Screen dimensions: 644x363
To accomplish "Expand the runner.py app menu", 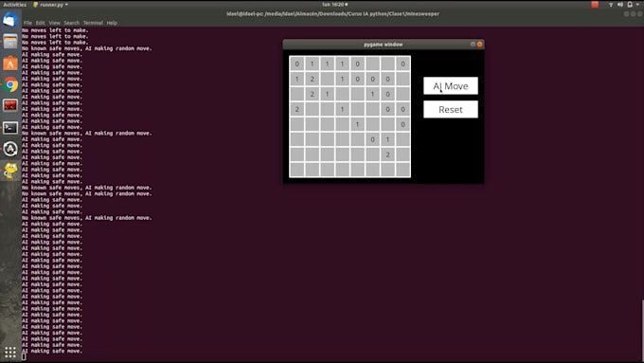I will click(x=50, y=5).
